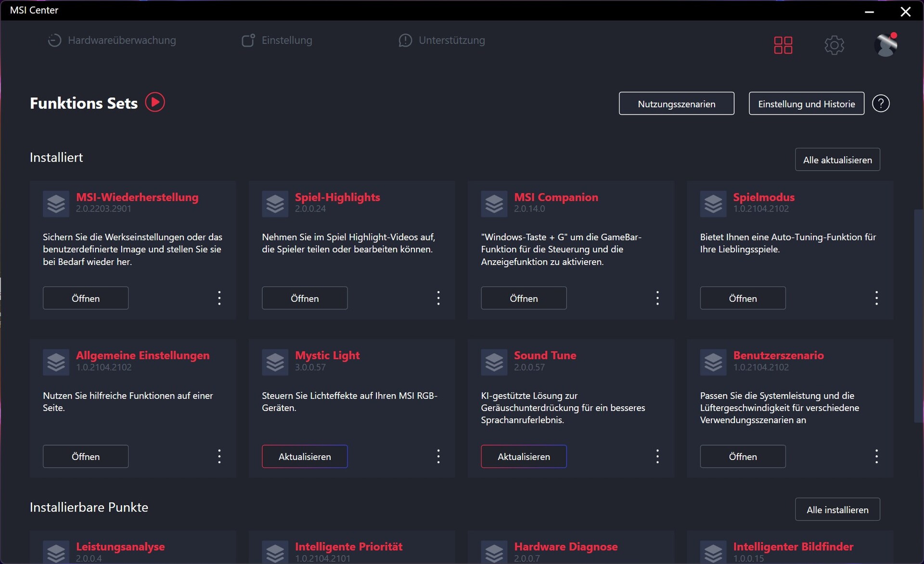Expand Sound Tune three-dot menu

[657, 456]
